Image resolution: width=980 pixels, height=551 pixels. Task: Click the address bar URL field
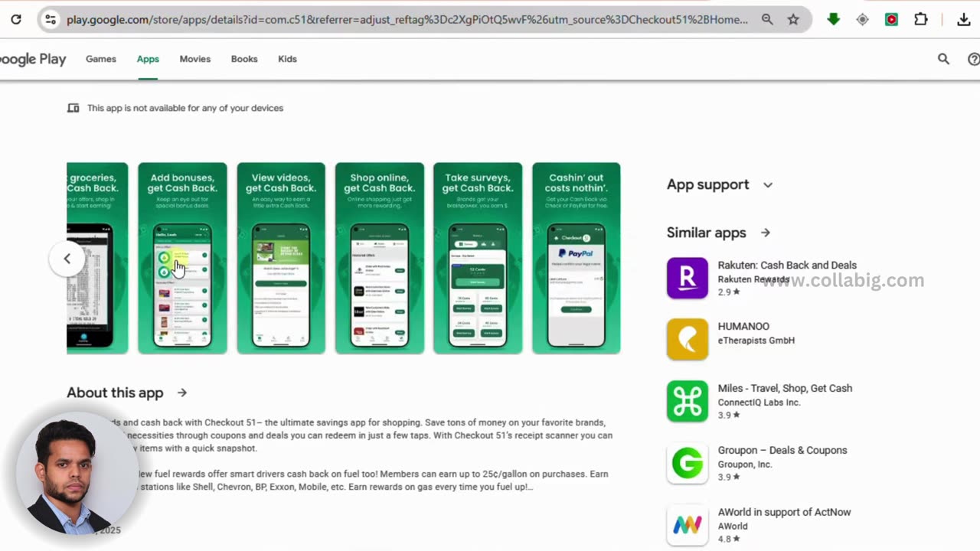[407, 20]
